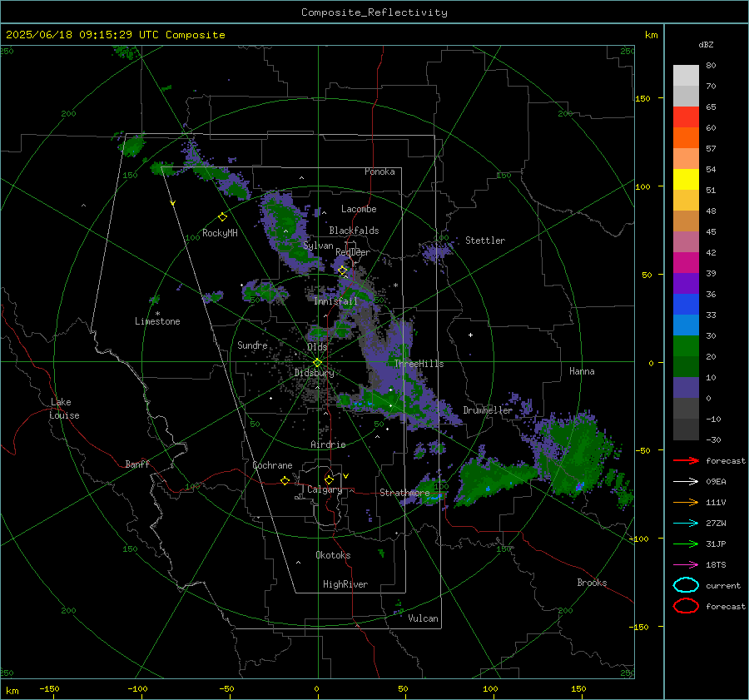Image resolution: width=749 pixels, height=700 pixels.
Task: Click the Airdrie label
Action: [x=328, y=444]
